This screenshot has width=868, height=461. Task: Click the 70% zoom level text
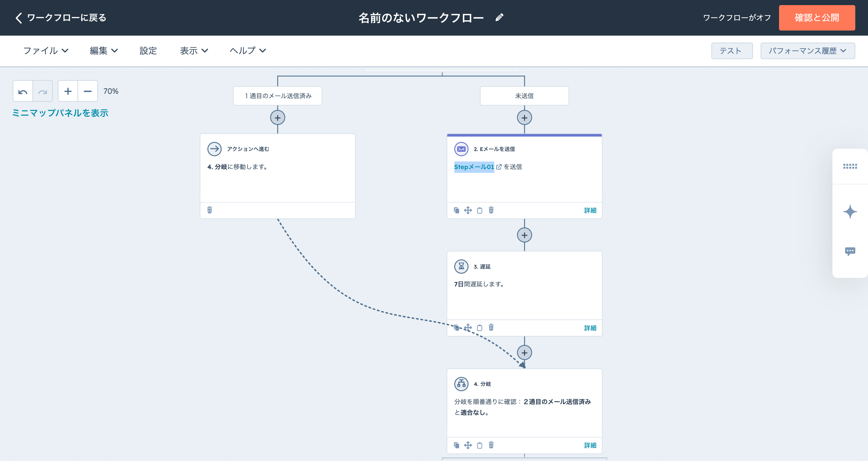[x=111, y=91]
